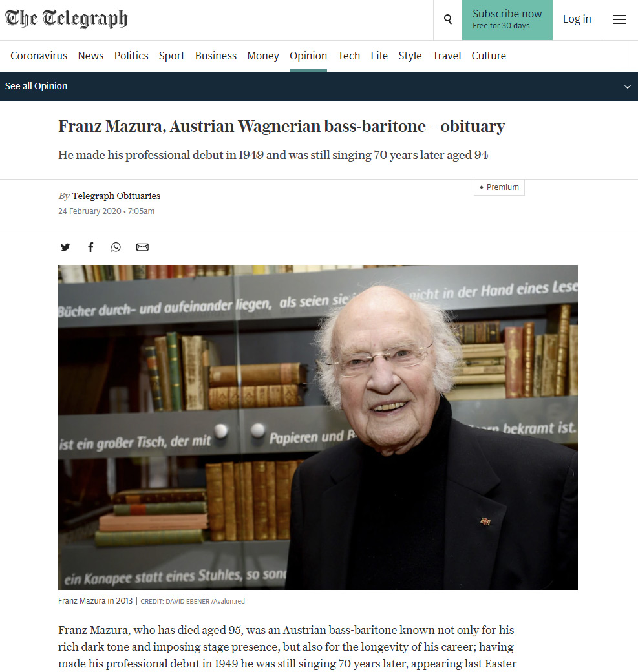638x672 pixels.
Task: Open Telegraph Obituaries author link
Action: 116,196
